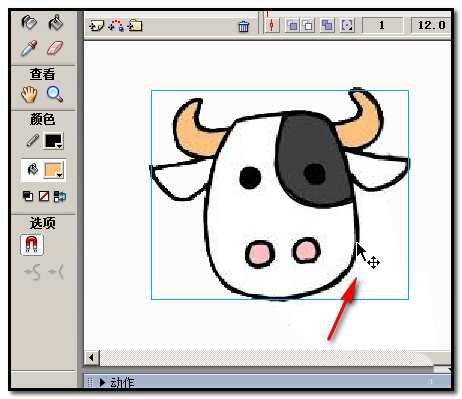Delete layer with trash icon
Screen dimensions: 462x399
coord(243,26)
